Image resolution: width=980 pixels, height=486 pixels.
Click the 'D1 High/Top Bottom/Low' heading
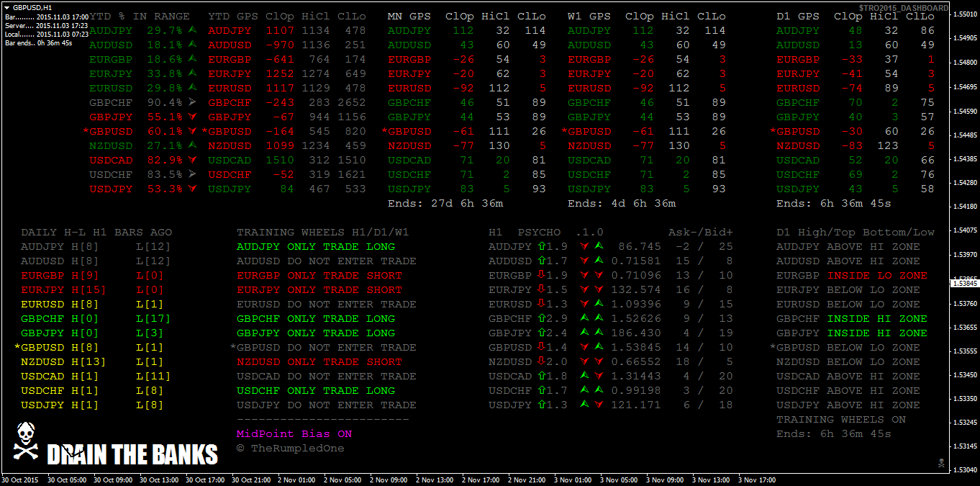pos(855,232)
